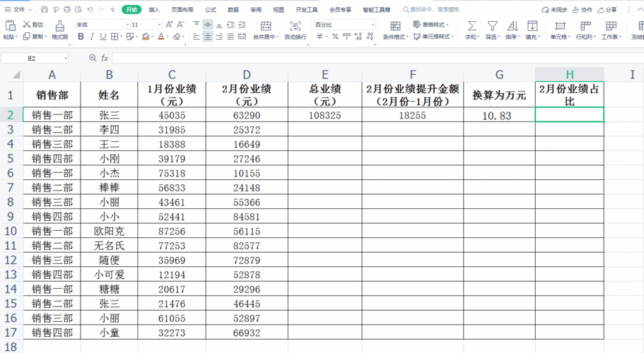
Task: Open the number format dropdown (百分比)
Action: click(x=372, y=25)
